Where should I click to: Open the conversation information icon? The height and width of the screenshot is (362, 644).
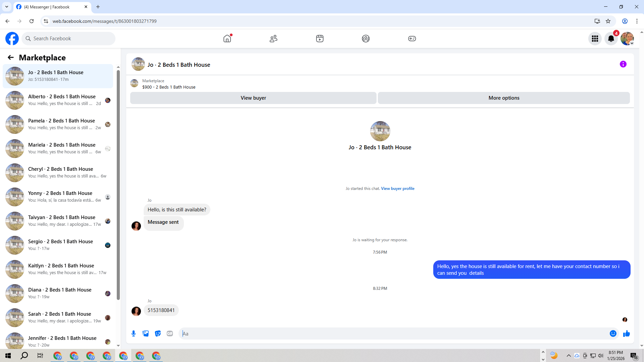click(x=623, y=64)
